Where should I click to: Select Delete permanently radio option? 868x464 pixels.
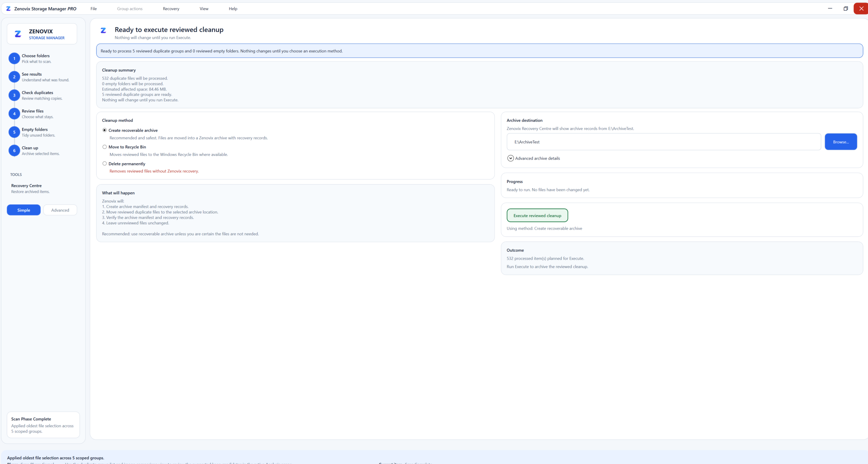104,164
